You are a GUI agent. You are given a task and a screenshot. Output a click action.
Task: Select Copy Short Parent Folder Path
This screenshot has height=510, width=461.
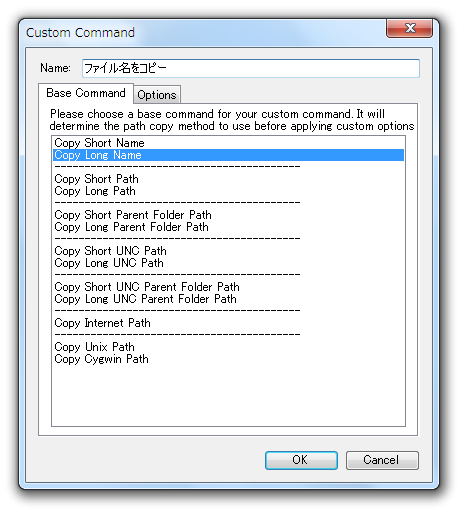pos(228,215)
